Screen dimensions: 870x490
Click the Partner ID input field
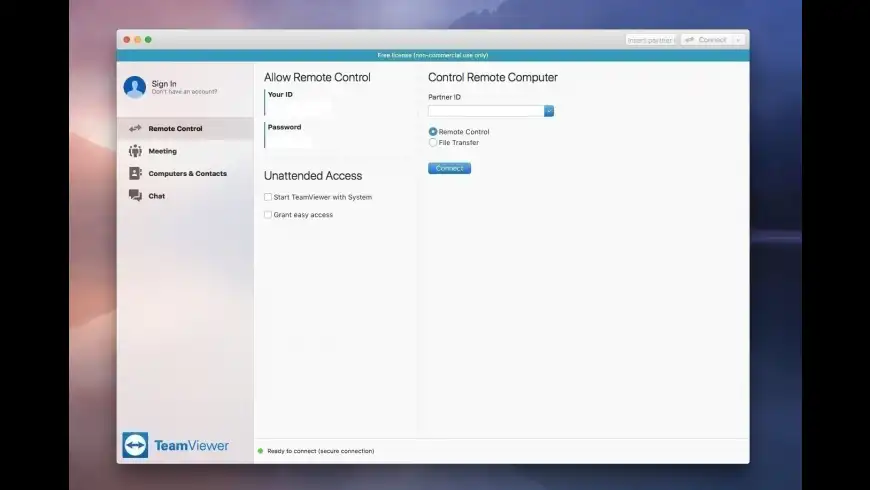[x=486, y=111]
